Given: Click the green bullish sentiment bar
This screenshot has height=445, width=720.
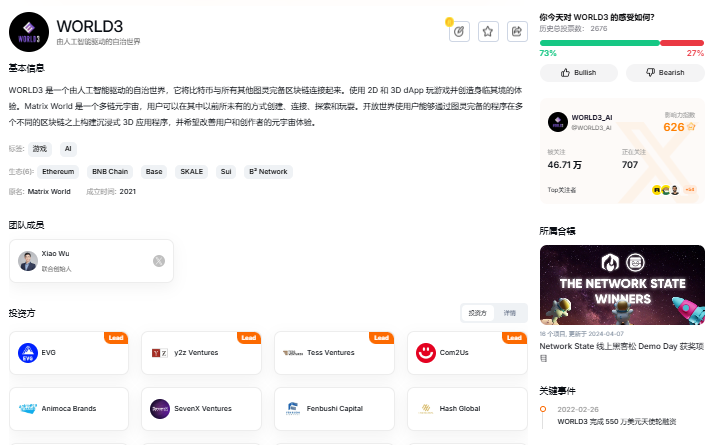Looking at the screenshot, I should point(600,43).
